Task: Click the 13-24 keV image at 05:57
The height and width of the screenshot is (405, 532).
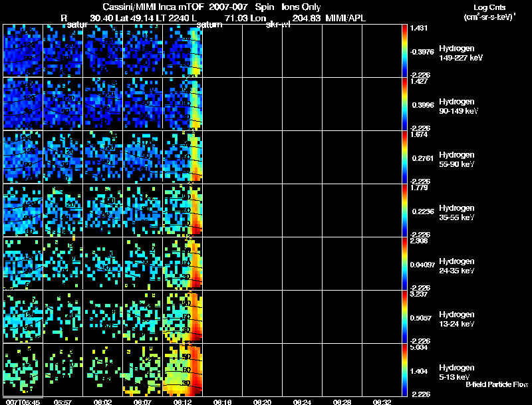Action: tap(63, 317)
